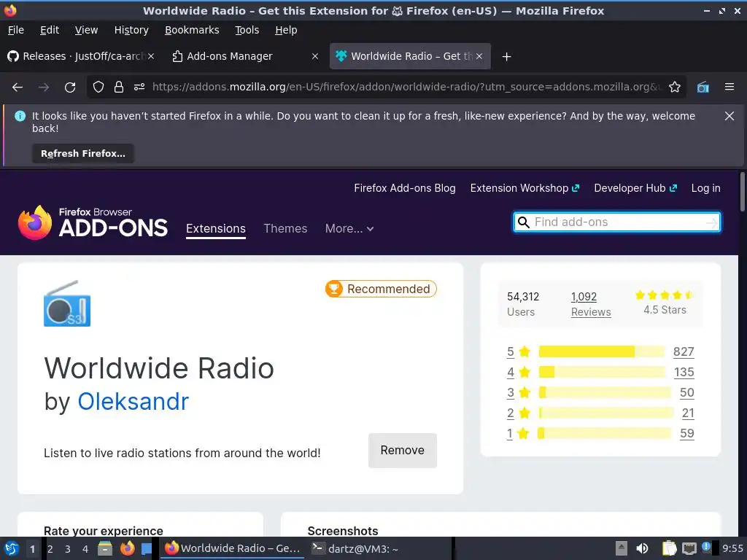Go back to previous page
The width and height of the screenshot is (747, 560).
pos(18,87)
